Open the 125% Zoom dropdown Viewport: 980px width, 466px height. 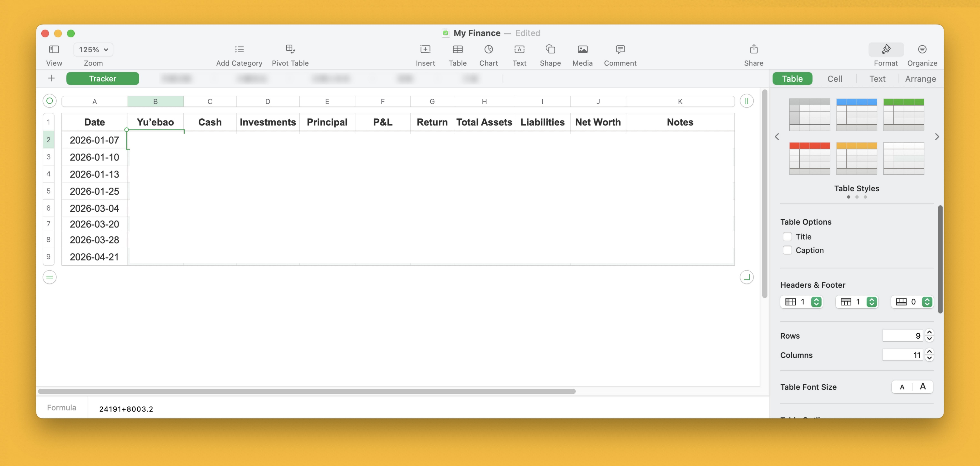(93, 49)
